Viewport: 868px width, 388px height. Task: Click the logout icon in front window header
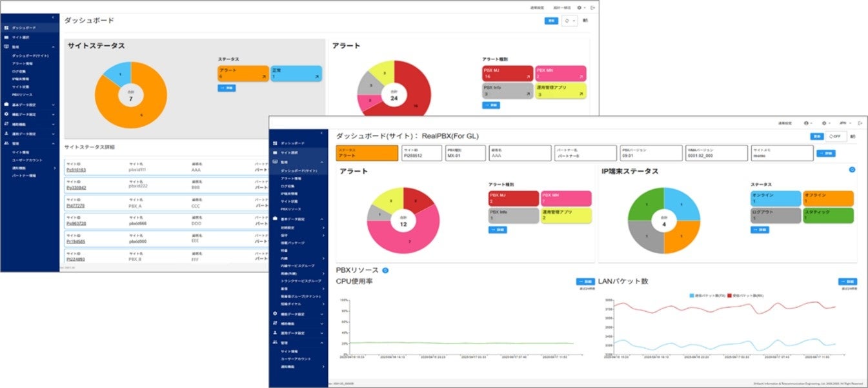pyautogui.click(x=859, y=123)
